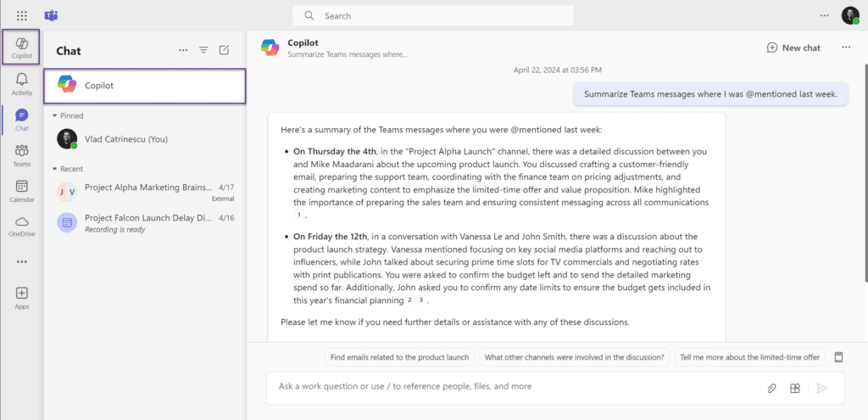This screenshot has height=420, width=868.
Task: Click the bold text On Friday the 12th
Action: point(332,237)
